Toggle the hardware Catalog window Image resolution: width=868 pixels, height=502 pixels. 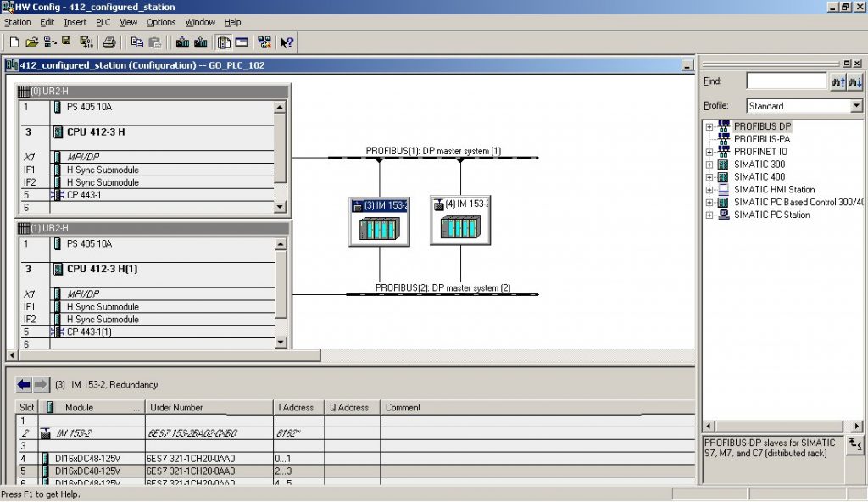coord(222,42)
